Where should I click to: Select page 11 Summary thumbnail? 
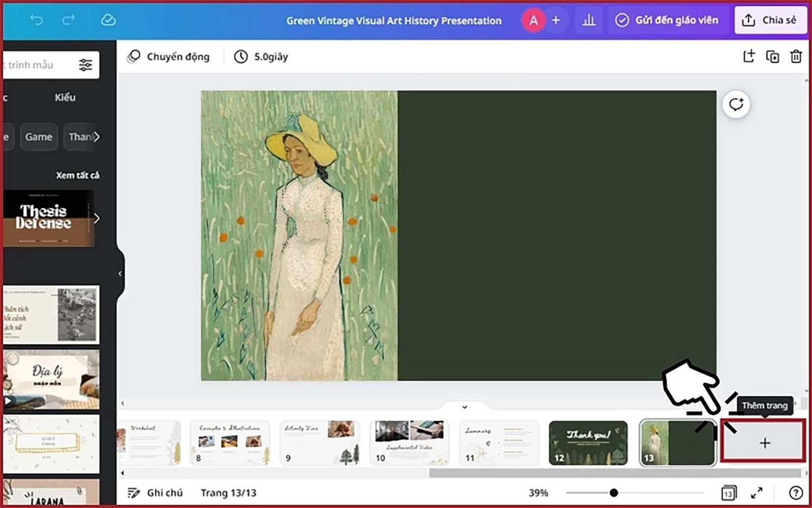[x=499, y=443]
